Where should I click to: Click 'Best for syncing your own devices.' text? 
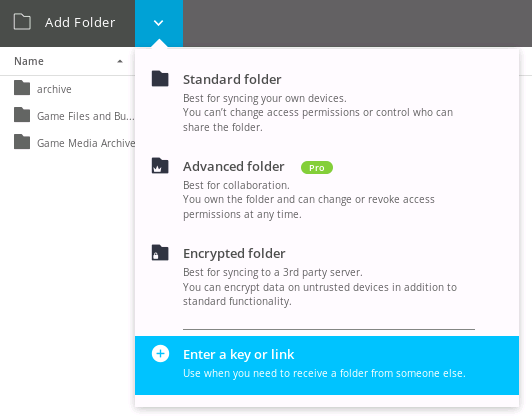(265, 98)
